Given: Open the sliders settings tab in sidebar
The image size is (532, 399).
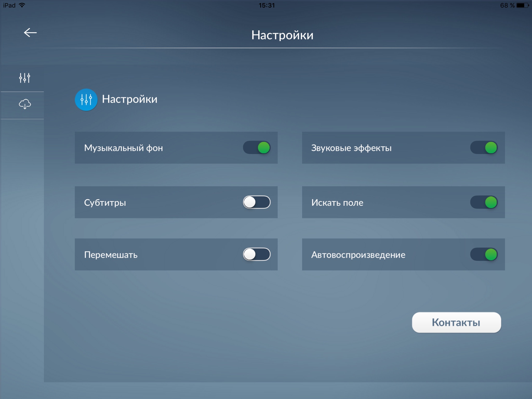Looking at the screenshot, I should coord(25,78).
